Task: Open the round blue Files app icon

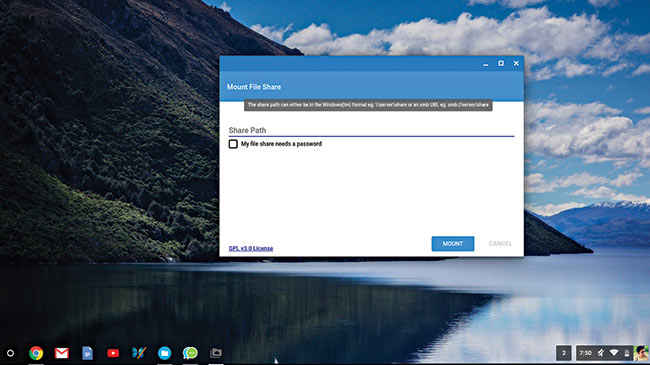Action: (x=165, y=353)
